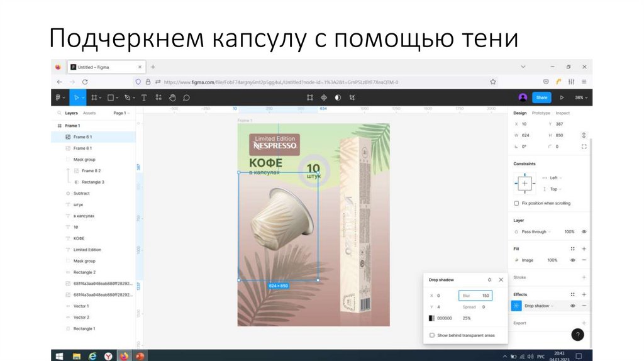Select the Rectangle 3 layer
Image resolution: width=644 pixels, height=361 pixels.
point(93,182)
